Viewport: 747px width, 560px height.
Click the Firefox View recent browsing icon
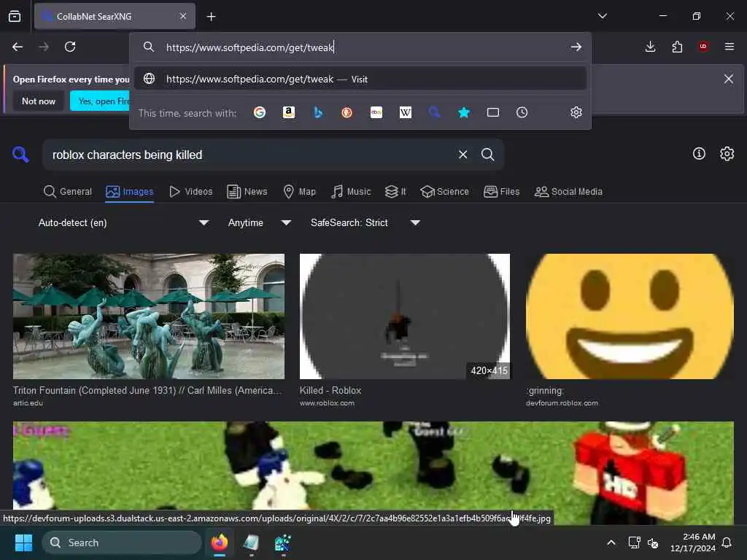tap(15, 16)
